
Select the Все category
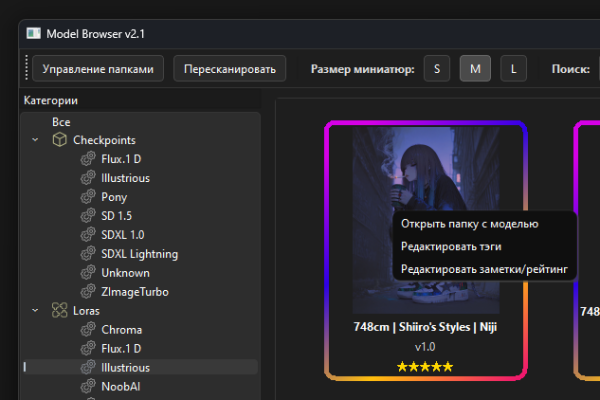coord(61,122)
